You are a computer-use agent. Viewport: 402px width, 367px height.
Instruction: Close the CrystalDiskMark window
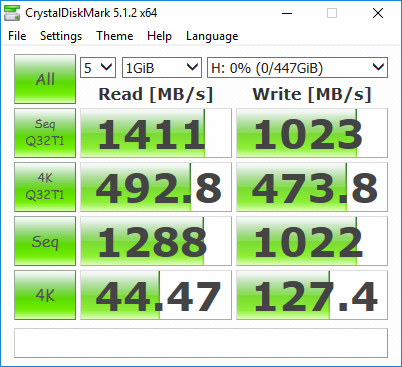[x=378, y=13]
